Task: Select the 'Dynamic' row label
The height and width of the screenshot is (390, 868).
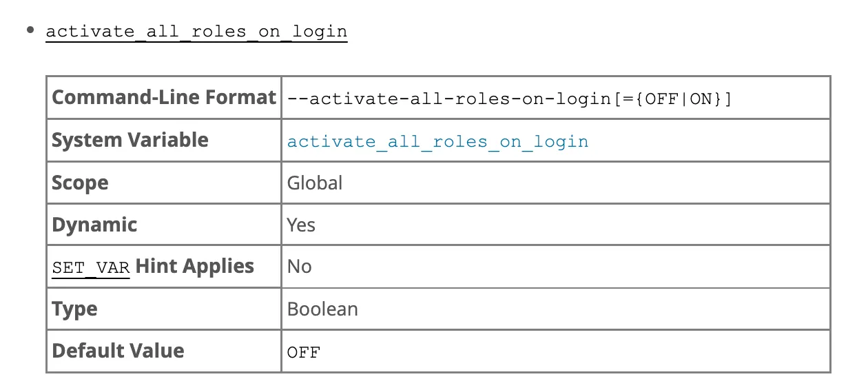Action: coord(94,225)
